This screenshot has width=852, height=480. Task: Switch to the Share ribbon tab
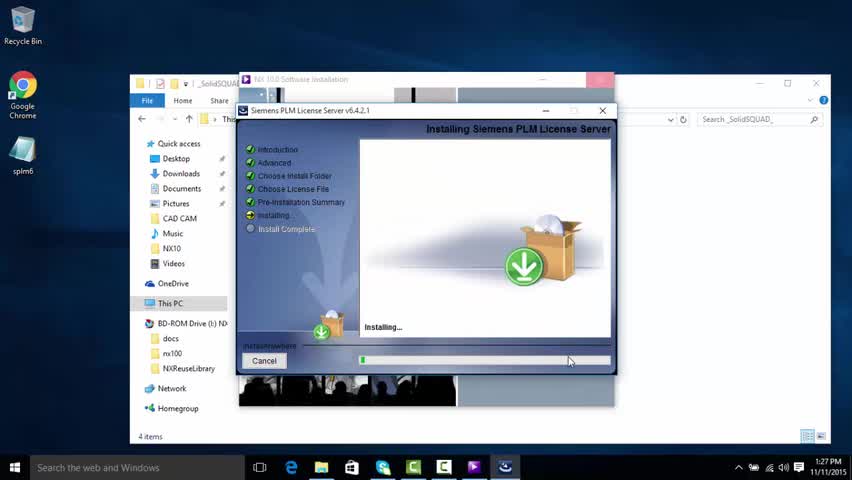[x=220, y=101]
